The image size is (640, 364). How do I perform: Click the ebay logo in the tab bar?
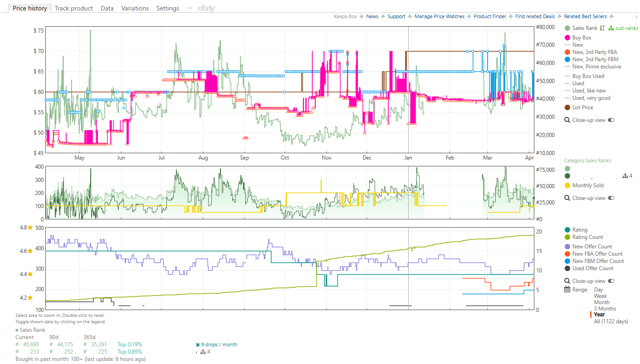206,8
